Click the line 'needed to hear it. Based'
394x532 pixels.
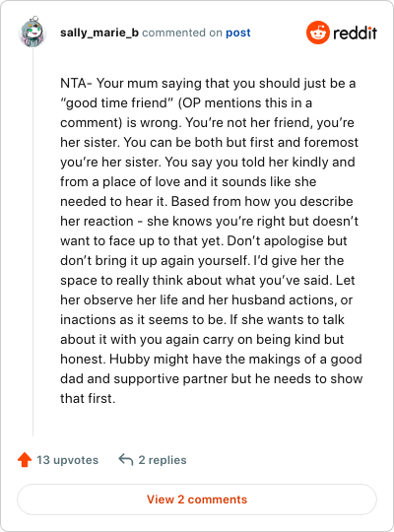[x=206, y=202]
